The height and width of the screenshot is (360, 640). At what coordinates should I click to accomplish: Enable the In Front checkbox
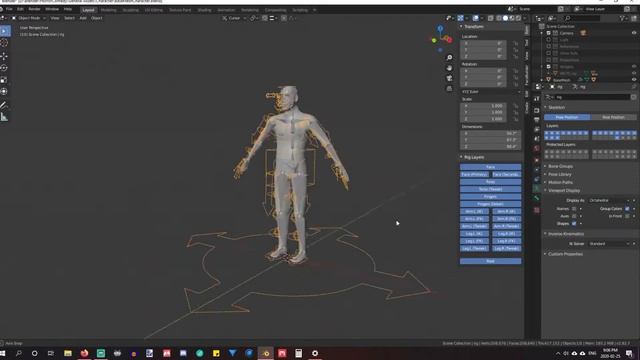627,216
